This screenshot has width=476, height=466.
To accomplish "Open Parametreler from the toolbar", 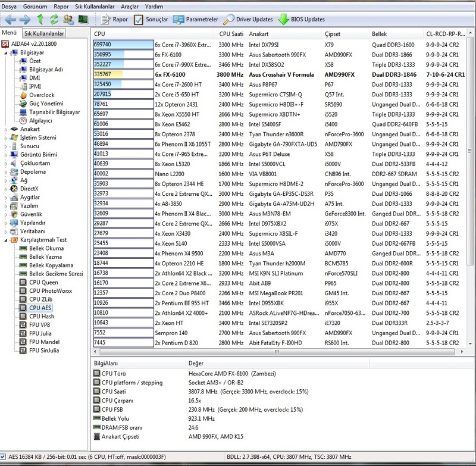I will click(x=196, y=20).
